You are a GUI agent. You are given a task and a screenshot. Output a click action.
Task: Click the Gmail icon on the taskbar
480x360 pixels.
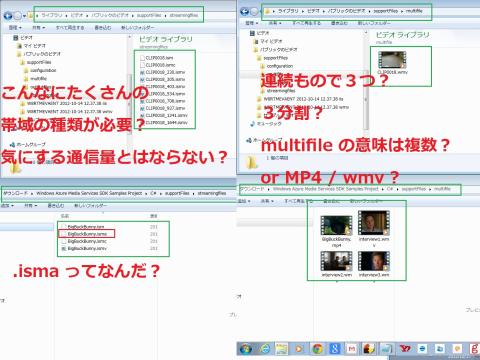(352, 349)
